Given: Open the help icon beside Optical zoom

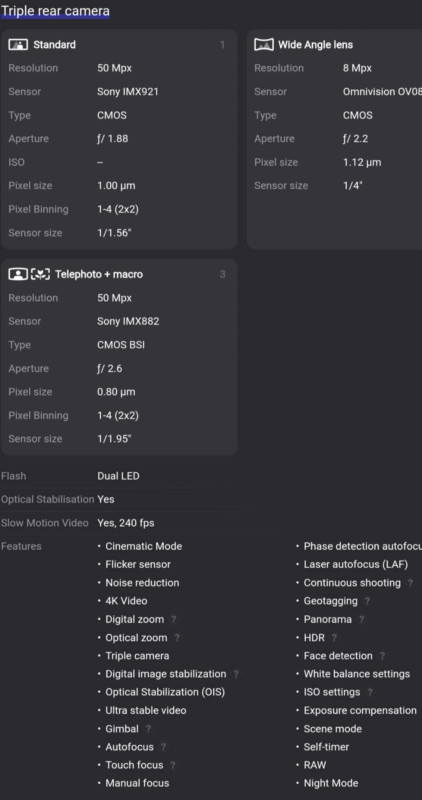Looking at the screenshot, I should [x=177, y=638].
